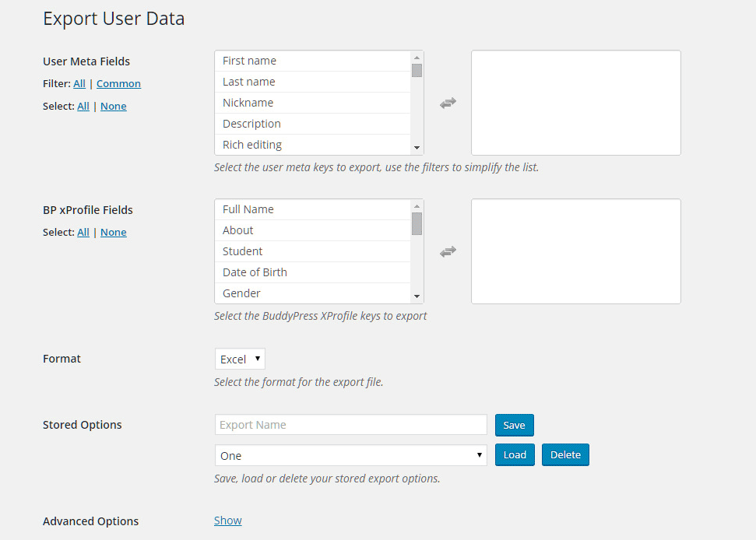The height and width of the screenshot is (540, 756).
Task: Select None for User Meta Fields
Action: pos(113,106)
